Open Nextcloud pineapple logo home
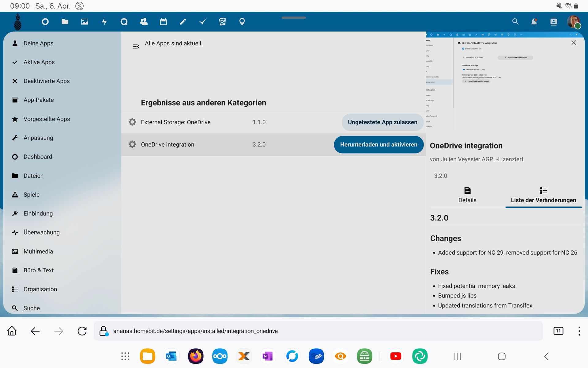Image resolution: width=588 pixels, height=368 pixels. pyautogui.click(x=18, y=22)
